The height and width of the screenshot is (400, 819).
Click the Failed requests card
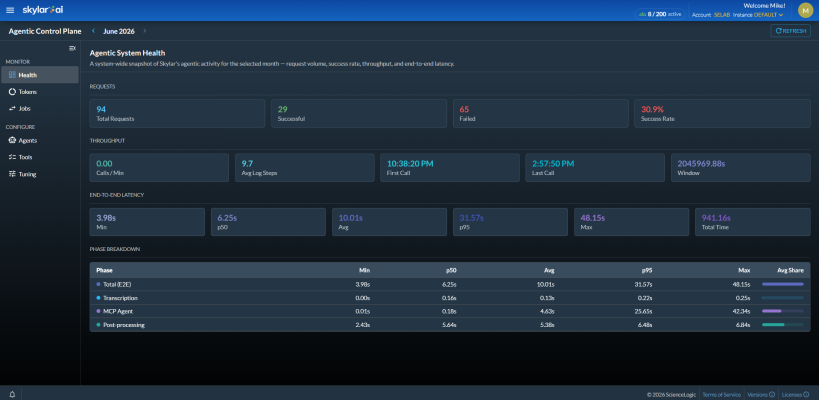tap(541, 113)
